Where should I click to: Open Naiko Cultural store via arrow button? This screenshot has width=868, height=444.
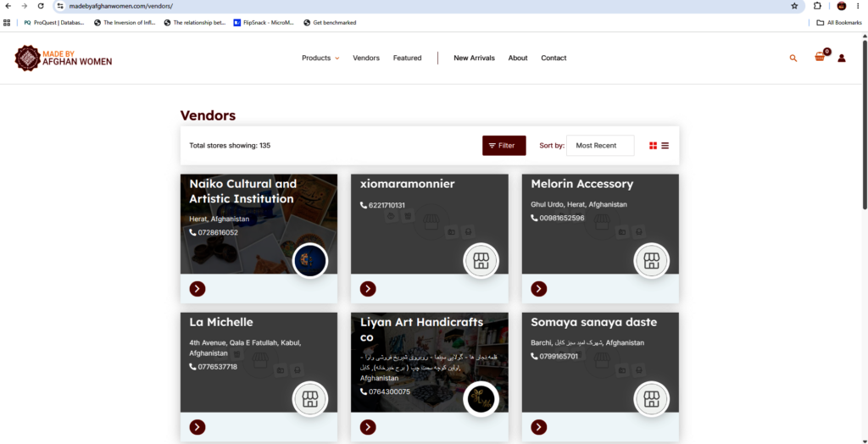point(198,288)
